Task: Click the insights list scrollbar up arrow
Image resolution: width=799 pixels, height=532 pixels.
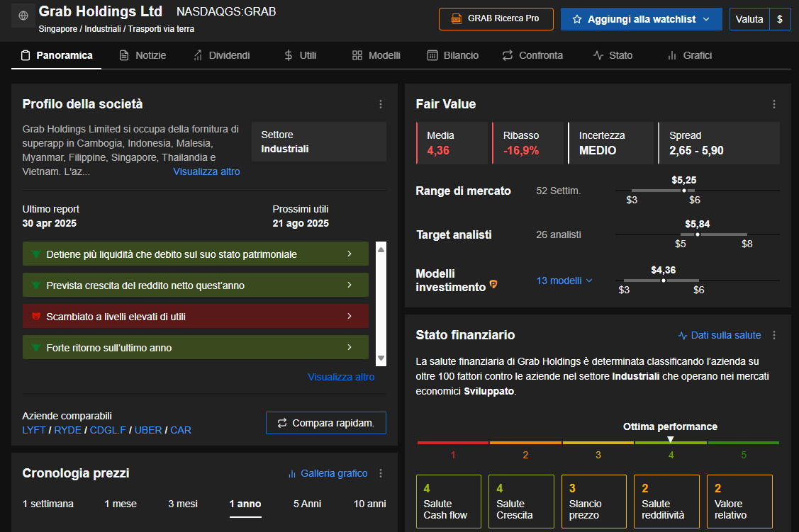Action: [381, 249]
